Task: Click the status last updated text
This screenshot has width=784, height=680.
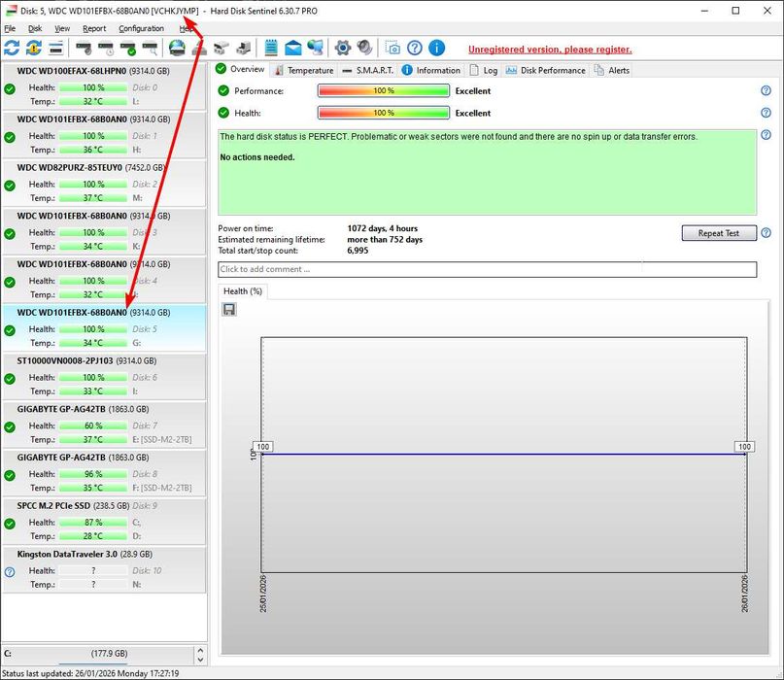Action: tap(90, 673)
